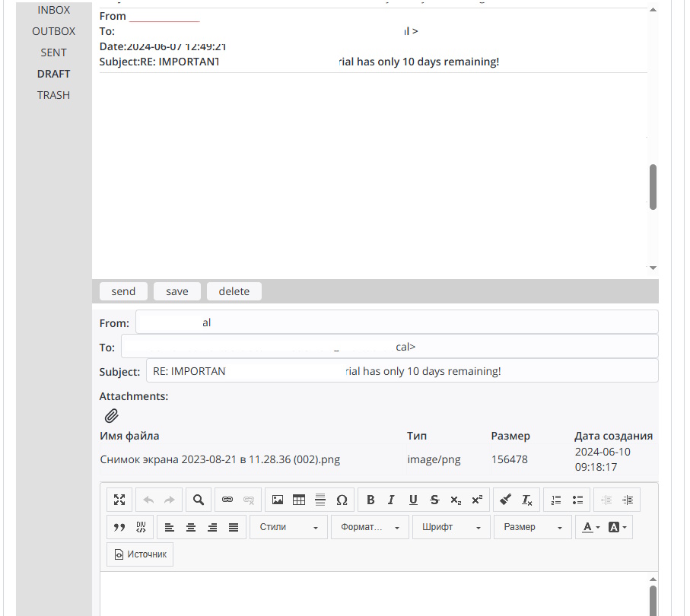Click the Subject input field
690x616 pixels.
402,371
